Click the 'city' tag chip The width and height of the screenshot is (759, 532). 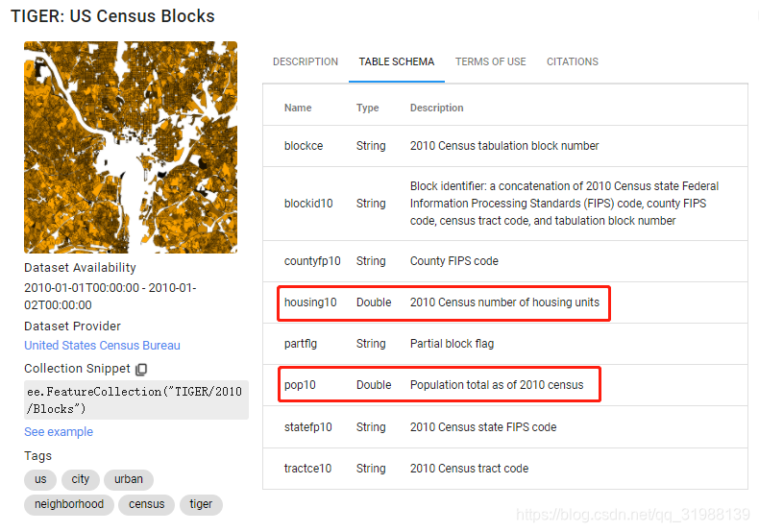click(x=81, y=479)
